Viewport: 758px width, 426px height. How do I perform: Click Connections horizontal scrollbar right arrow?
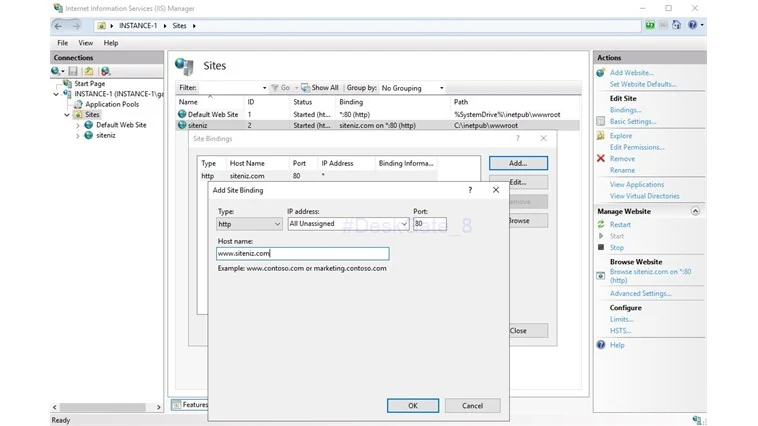point(159,407)
